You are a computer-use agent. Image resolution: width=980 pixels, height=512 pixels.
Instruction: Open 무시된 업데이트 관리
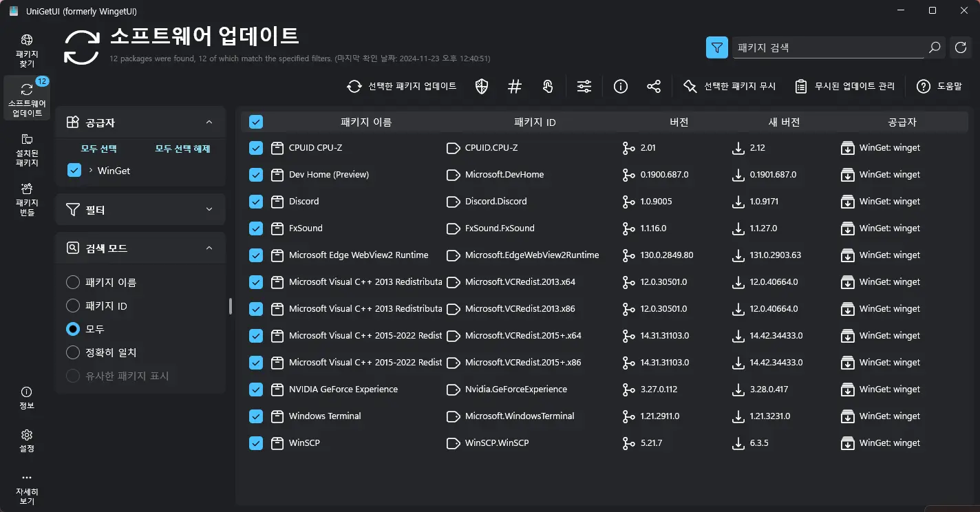844,86
